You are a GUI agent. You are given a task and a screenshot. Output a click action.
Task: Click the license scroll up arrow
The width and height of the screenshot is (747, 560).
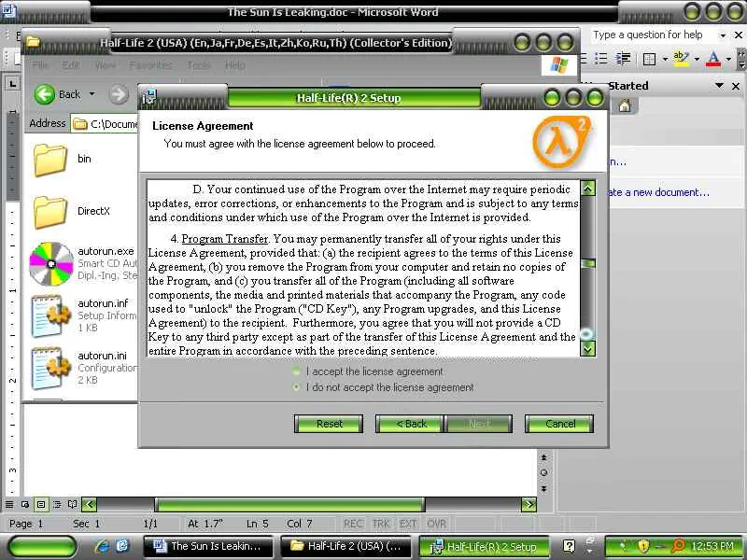click(589, 189)
